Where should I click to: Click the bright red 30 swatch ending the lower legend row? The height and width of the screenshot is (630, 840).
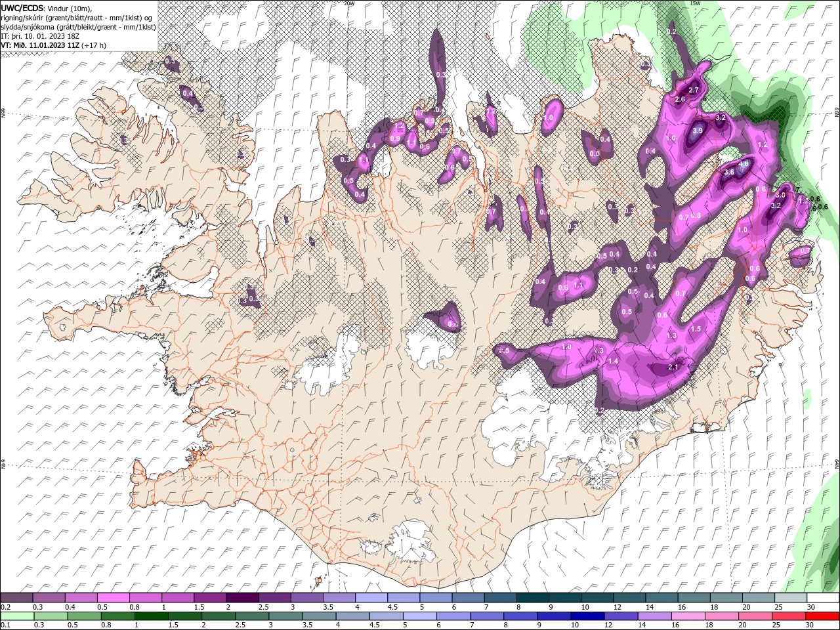click(x=822, y=616)
